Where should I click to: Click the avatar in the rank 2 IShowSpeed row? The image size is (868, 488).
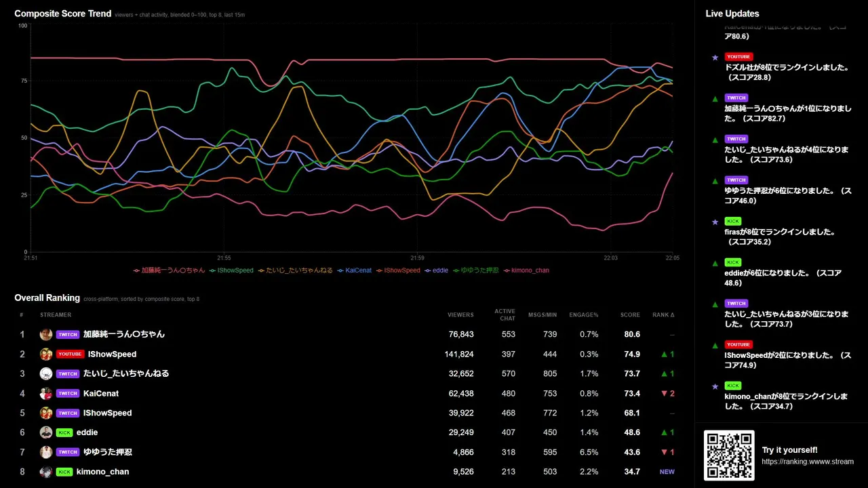point(46,354)
